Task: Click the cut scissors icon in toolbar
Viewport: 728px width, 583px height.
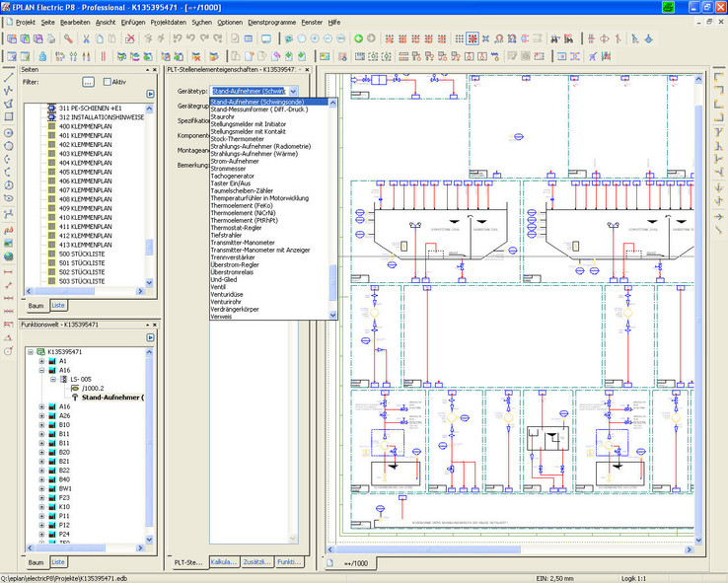Action: coord(86,38)
